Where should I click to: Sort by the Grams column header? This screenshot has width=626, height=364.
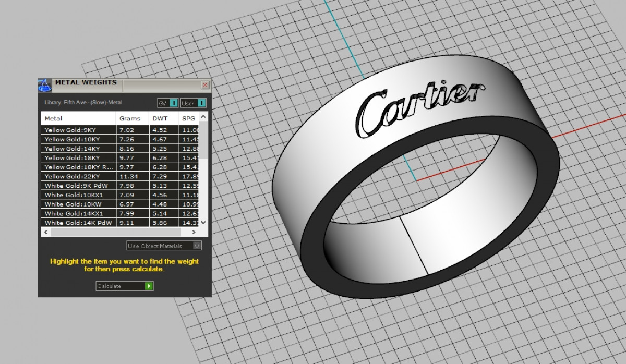pos(133,118)
